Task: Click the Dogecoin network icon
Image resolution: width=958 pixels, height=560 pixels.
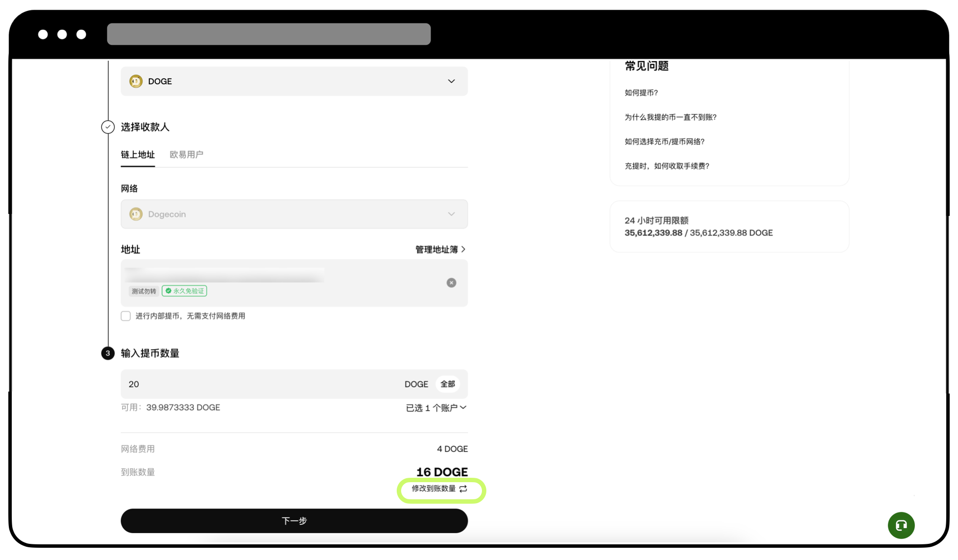Action: 136,214
